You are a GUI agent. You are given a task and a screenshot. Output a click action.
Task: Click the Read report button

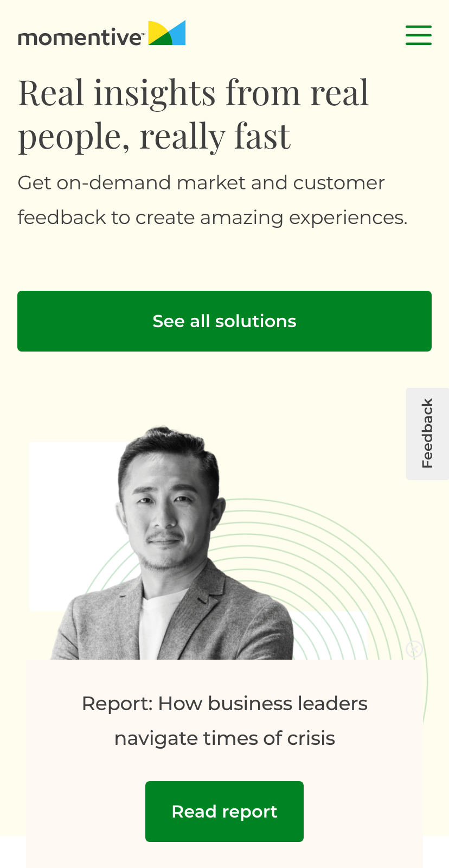coord(224,812)
